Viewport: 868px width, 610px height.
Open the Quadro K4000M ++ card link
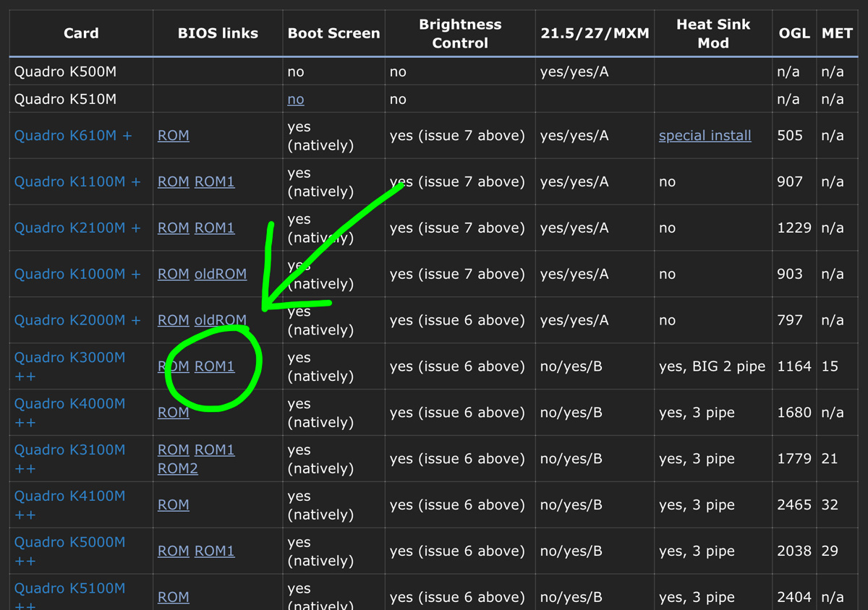[70, 413]
